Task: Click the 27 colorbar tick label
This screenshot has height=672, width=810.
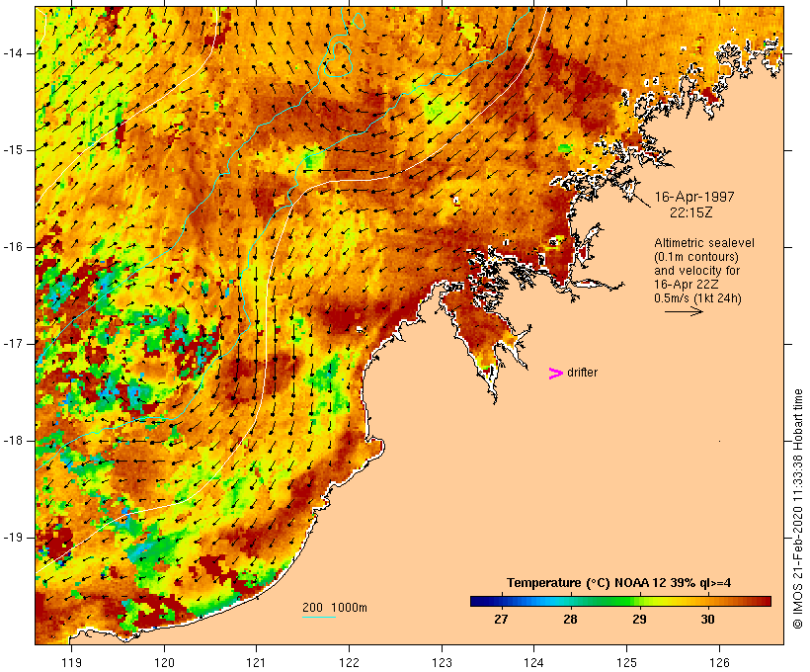Action: pos(501,619)
